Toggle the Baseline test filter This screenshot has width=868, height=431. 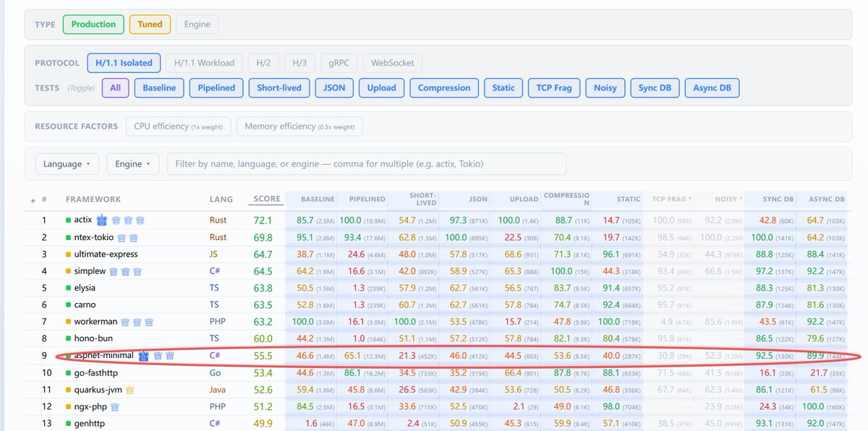click(x=159, y=88)
